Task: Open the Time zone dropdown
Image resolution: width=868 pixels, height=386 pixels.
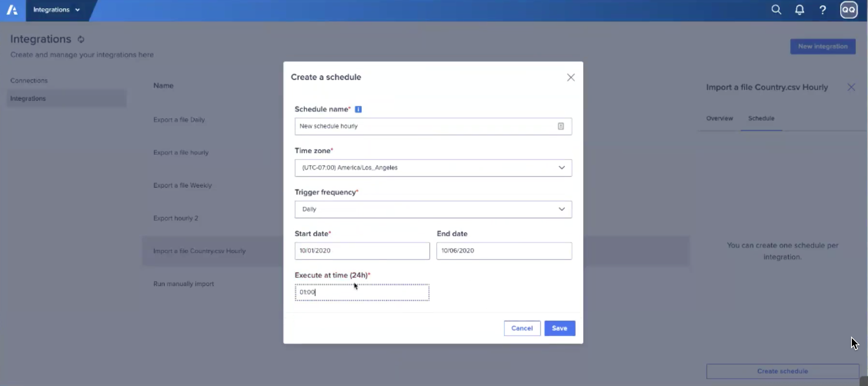Action: click(x=433, y=168)
